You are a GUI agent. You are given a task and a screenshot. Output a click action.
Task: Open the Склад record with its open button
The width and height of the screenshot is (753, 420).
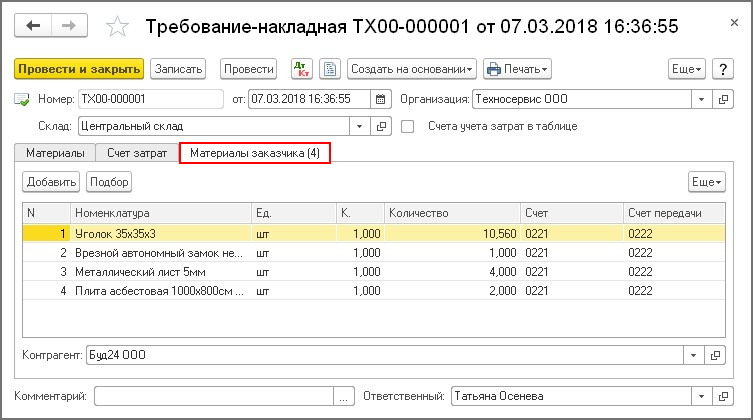tap(380, 127)
